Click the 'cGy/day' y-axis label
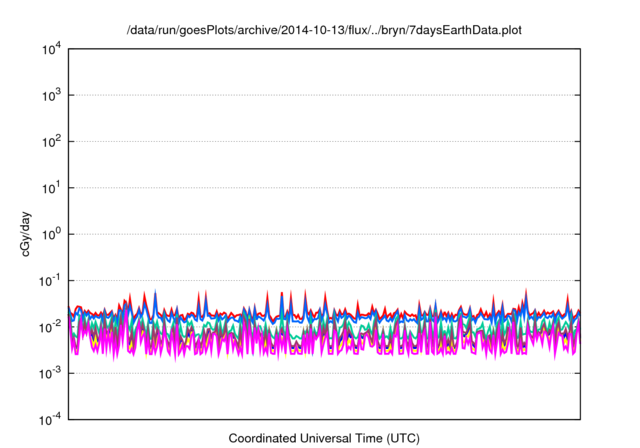 tap(26, 234)
